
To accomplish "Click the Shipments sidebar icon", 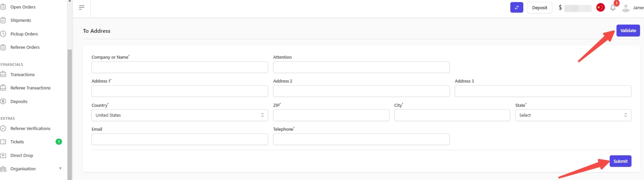I will click(x=3, y=20).
